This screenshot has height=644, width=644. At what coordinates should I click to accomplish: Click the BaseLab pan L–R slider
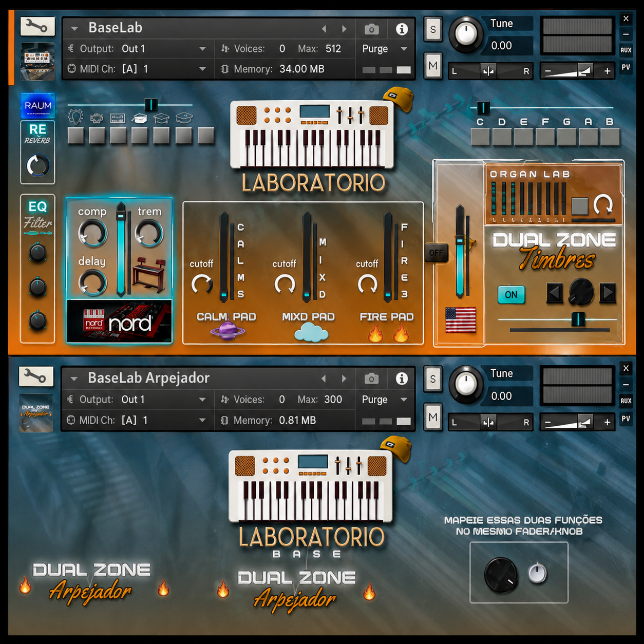tap(490, 71)
